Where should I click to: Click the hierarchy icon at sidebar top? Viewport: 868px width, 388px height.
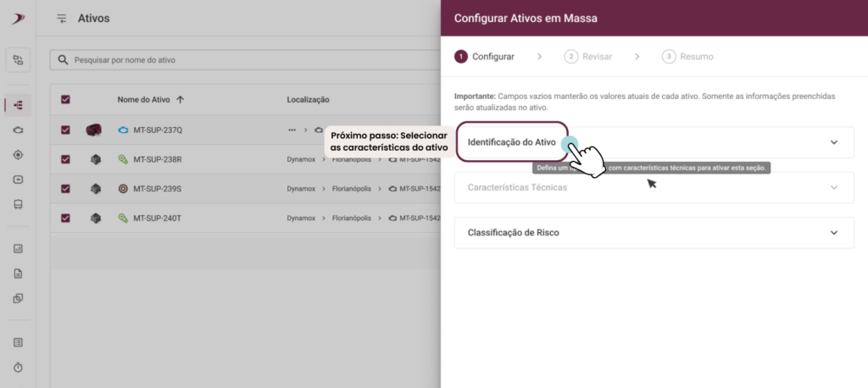pos(19,60)
